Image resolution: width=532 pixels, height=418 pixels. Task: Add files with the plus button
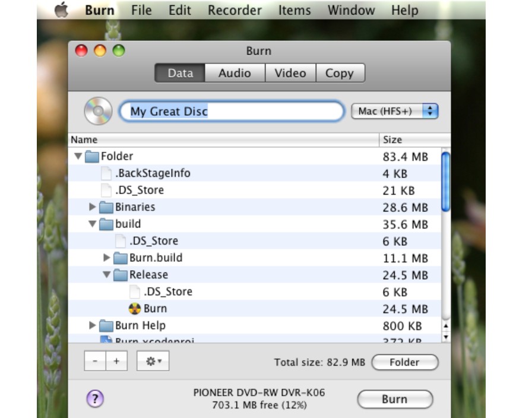click(116, 361)
